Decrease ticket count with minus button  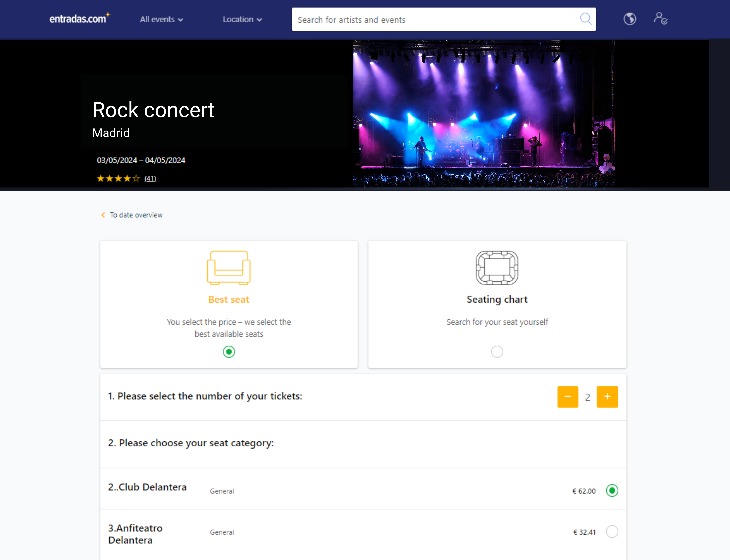point(568,397)
